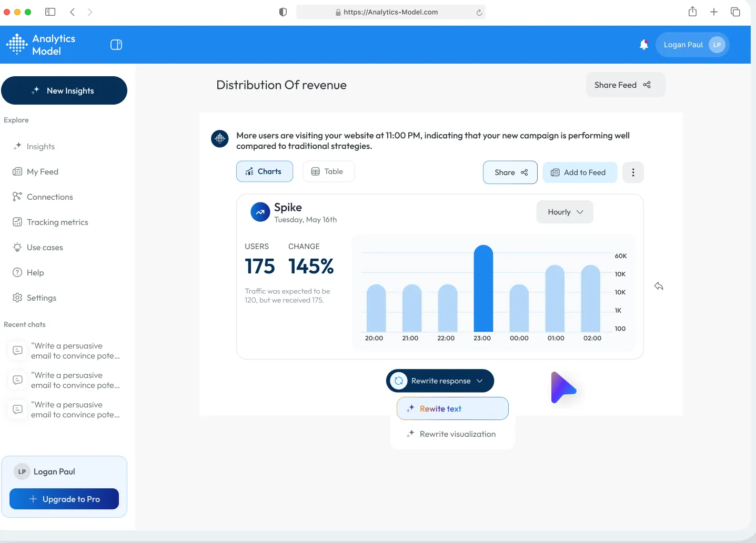Image resolution: width=756 pixels, height=543 pixels.
Task: Click the Insights sparkle icon
Action: pyautogui.click(x=17, y=146)
